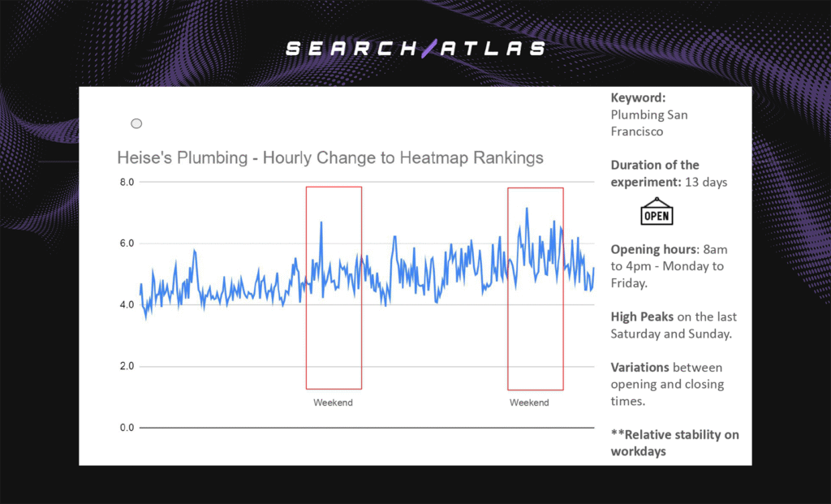Click the 4.0 y-axis label
The width and height of the screenshot is (831, 504).
coord(127,305)
